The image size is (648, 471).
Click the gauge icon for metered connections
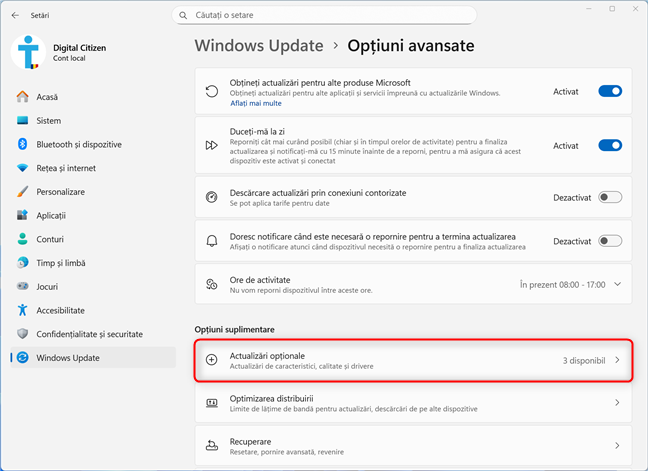pos(212,197)
